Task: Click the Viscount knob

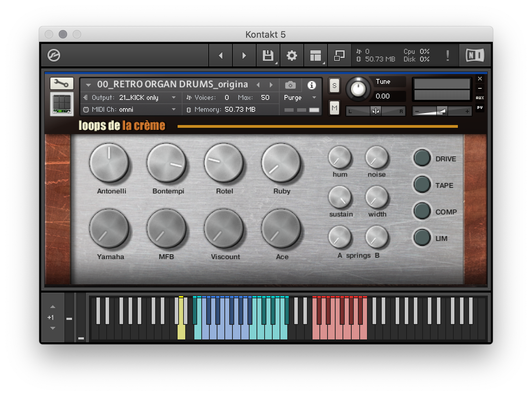Action: click(x=223, y=229)
